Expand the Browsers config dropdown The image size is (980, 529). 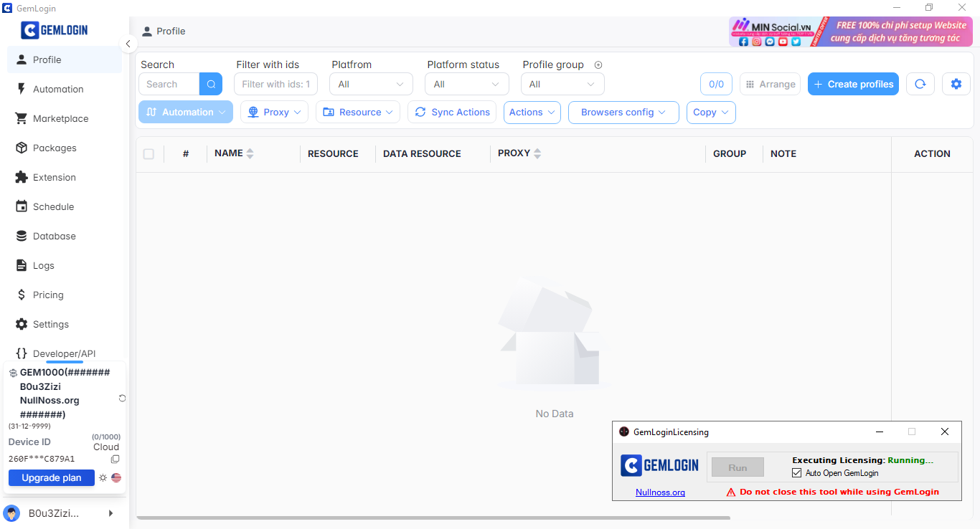pyautogui.click(x=623, y=112)
